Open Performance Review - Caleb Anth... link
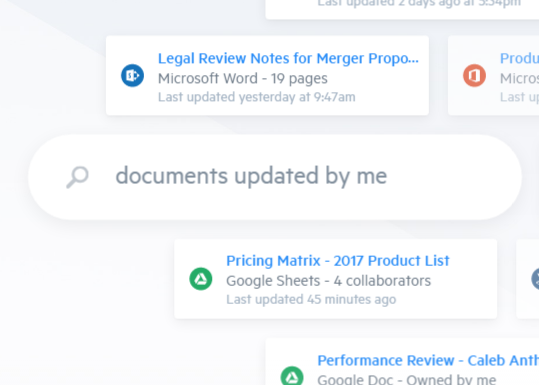This screenshot has width=539, height=385. (x=428, y=361)
